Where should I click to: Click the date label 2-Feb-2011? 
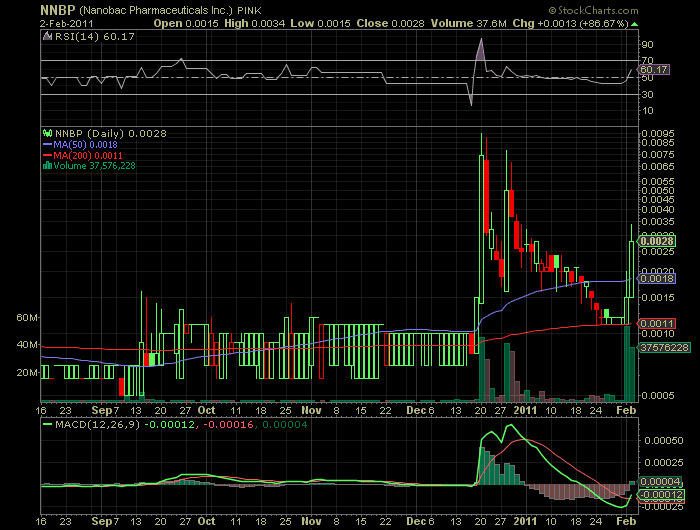(66, 24)
